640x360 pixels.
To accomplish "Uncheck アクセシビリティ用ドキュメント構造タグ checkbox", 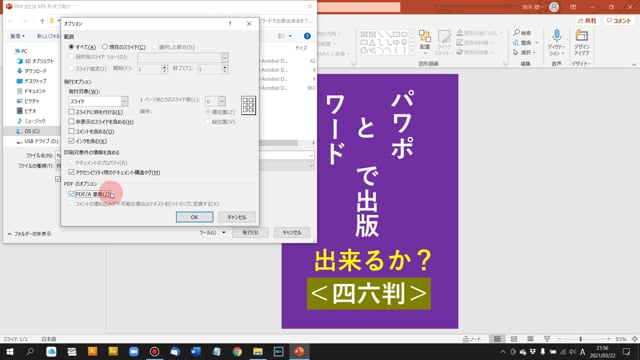I will click(x=71, y=172).
